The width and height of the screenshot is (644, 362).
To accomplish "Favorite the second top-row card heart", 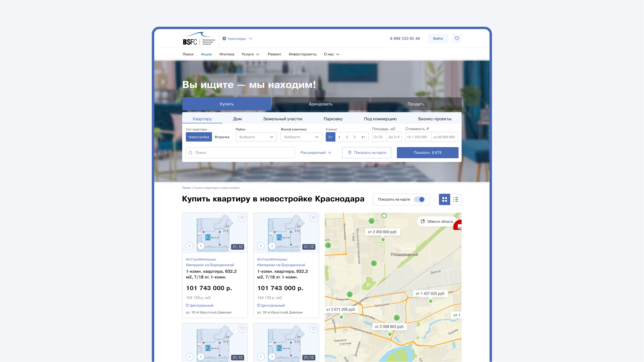I will pyautogui.click(x=313, y=218).
